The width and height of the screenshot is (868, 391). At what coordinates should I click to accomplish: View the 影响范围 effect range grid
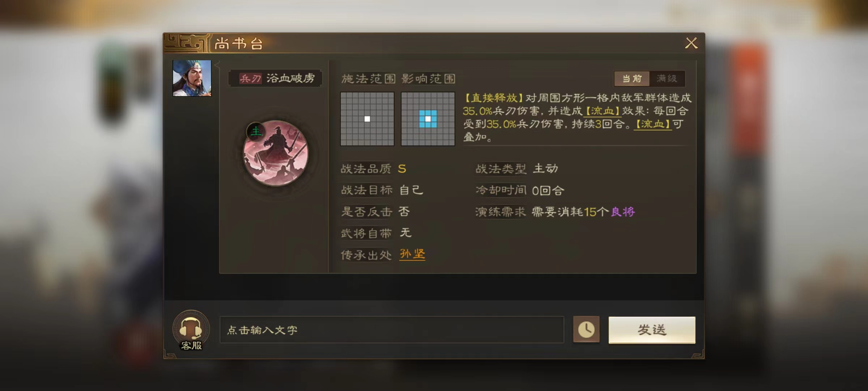point(428,119)
